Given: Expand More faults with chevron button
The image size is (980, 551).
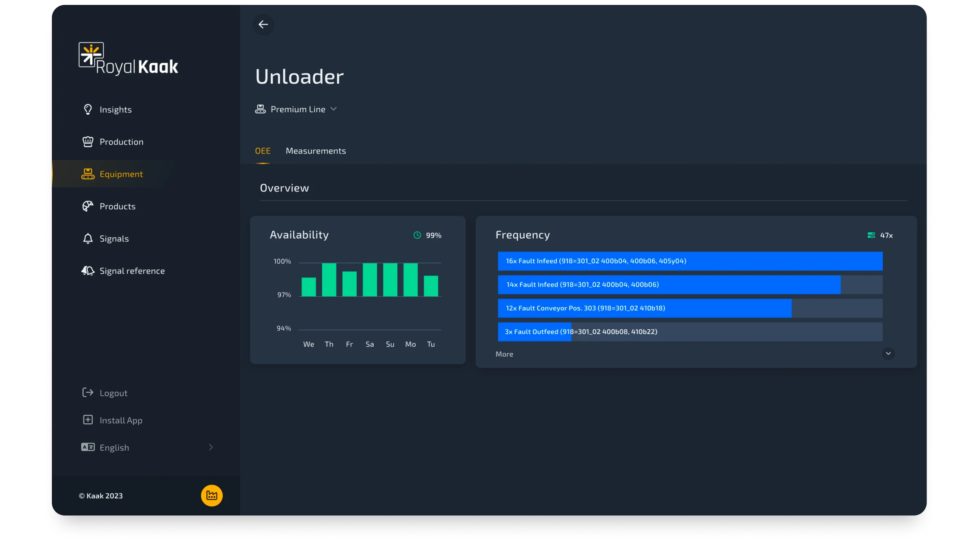Looking at the screenshot, I should 888,354.
